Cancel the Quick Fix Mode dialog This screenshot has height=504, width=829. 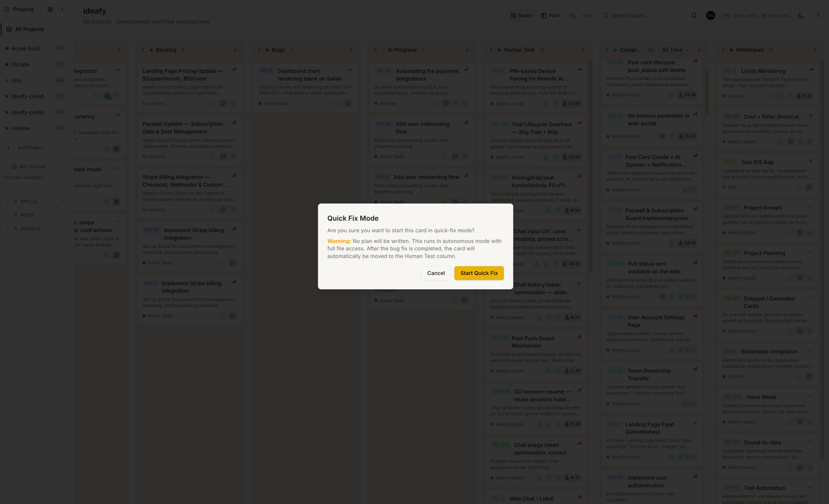[x=436, y=273]
